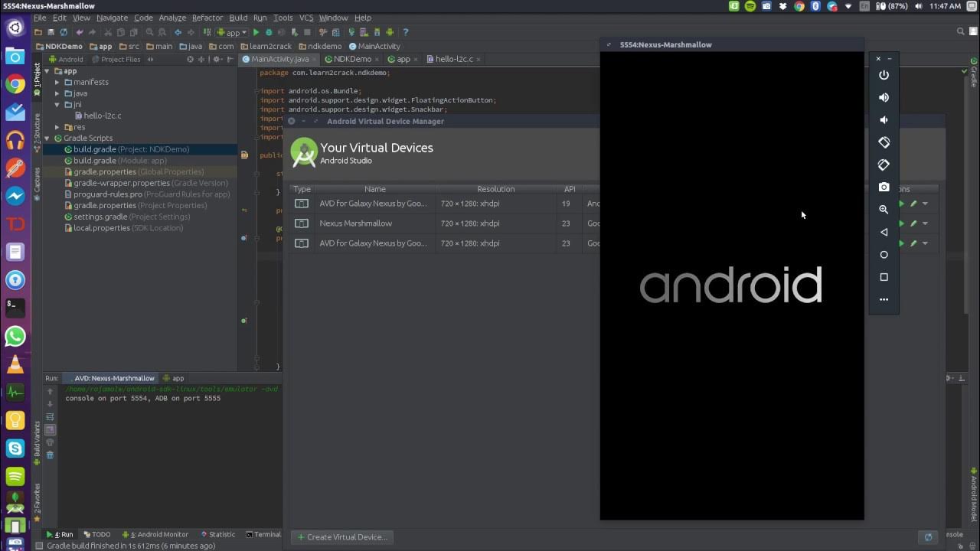Toggle the Project tool window side tab
Image resolution: width=980 pixels, height=551 pixels.
(37, 81)
